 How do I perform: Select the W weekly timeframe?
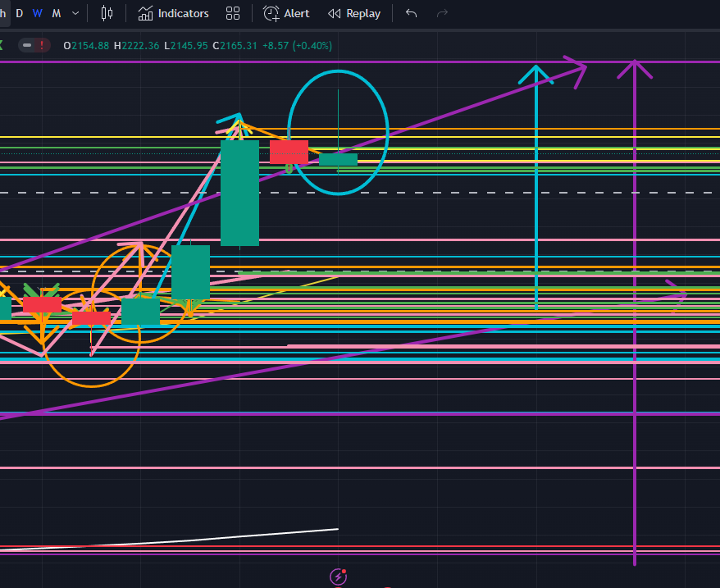click(x=38, y=13)
